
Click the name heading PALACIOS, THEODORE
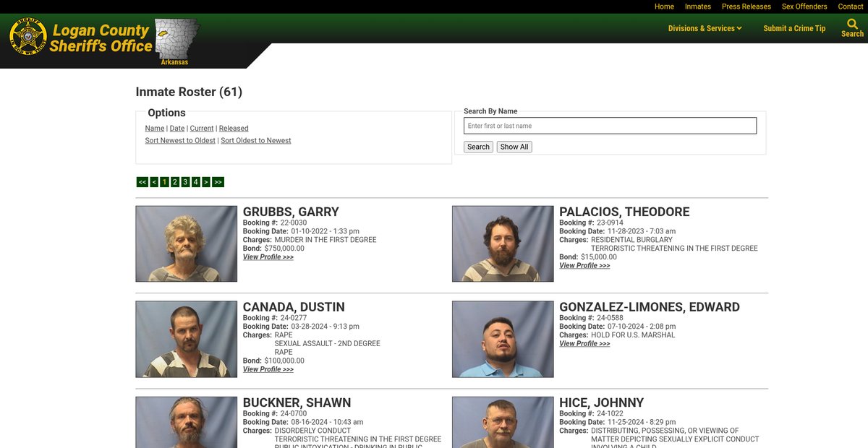point(624,212)
